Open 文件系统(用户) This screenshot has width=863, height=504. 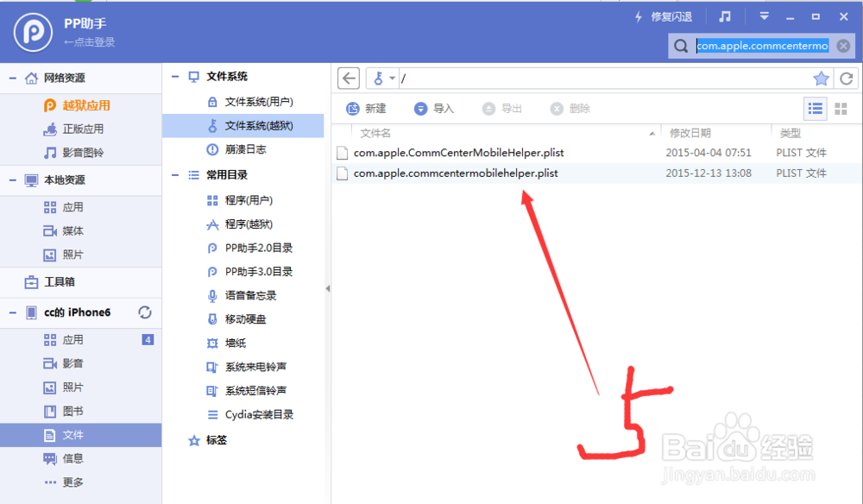(250, 102)
